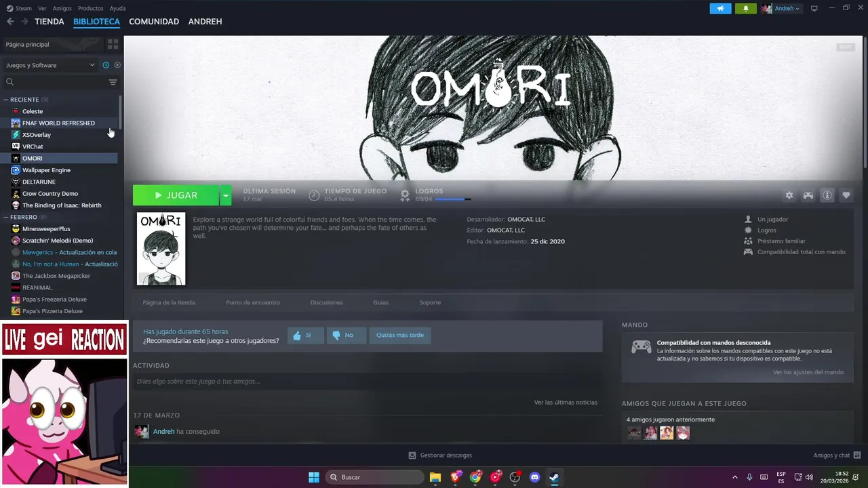Open the Guías link
The width and height of the screenshot is (868, 488).
tap(380, 302)
